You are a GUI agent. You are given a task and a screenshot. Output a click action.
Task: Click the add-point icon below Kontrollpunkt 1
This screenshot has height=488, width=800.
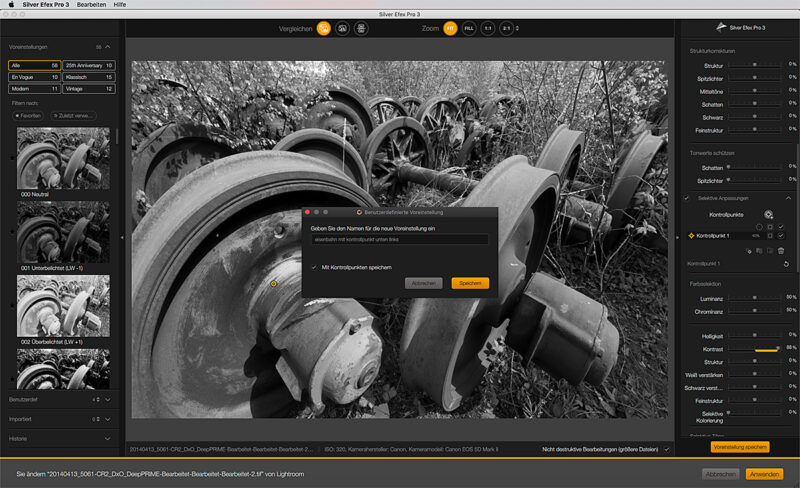point(749,251)
